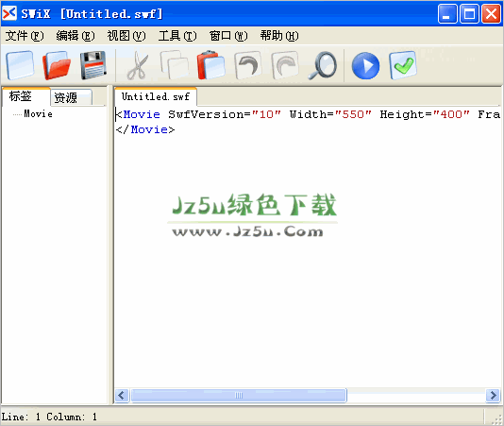The image size is (504, 426).
Task: Switch to the 资源 tab
Action: pyautogui.click(x=71, y=97)
